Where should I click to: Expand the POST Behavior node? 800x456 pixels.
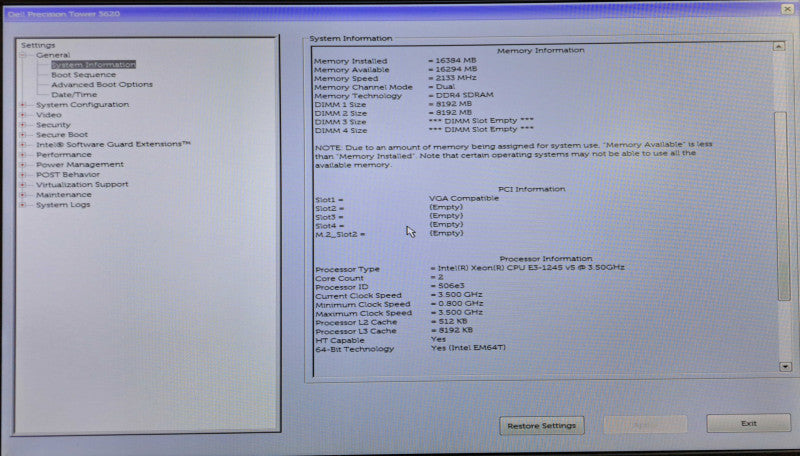click(x=22, y=174)
